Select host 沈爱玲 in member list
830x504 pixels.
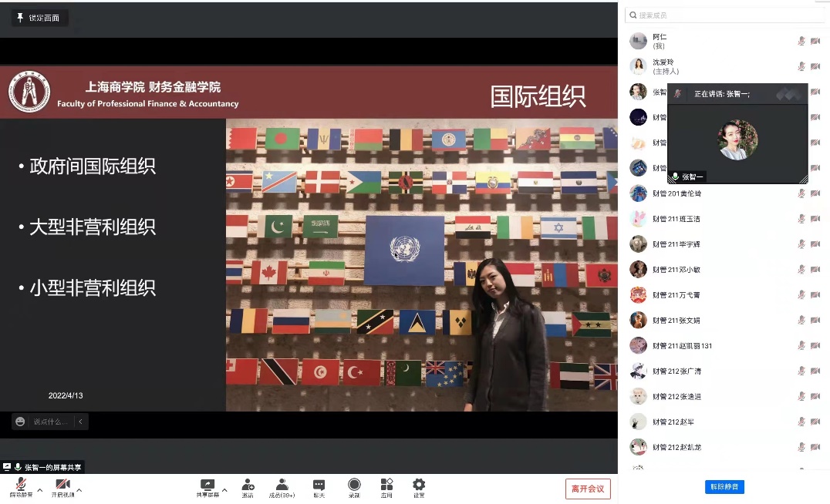click(679, 66)
